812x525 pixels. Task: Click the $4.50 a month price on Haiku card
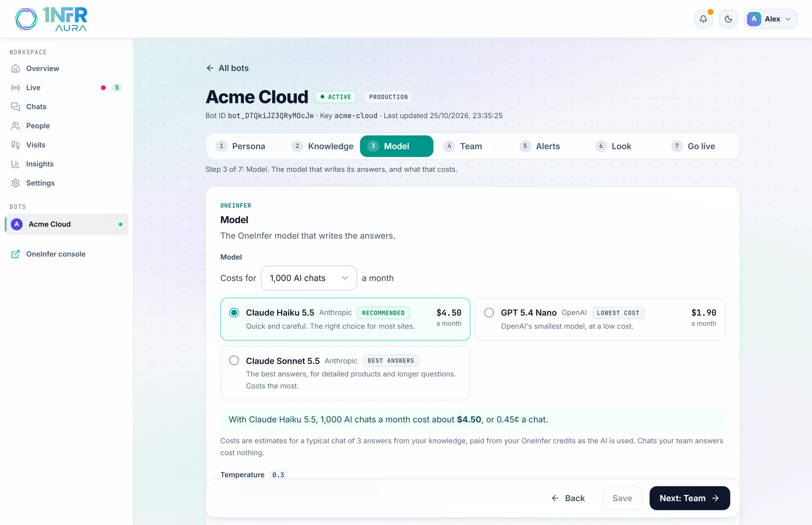point(449,318)
